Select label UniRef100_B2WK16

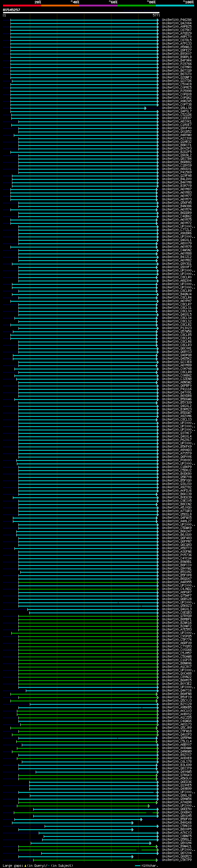point(177,623)
